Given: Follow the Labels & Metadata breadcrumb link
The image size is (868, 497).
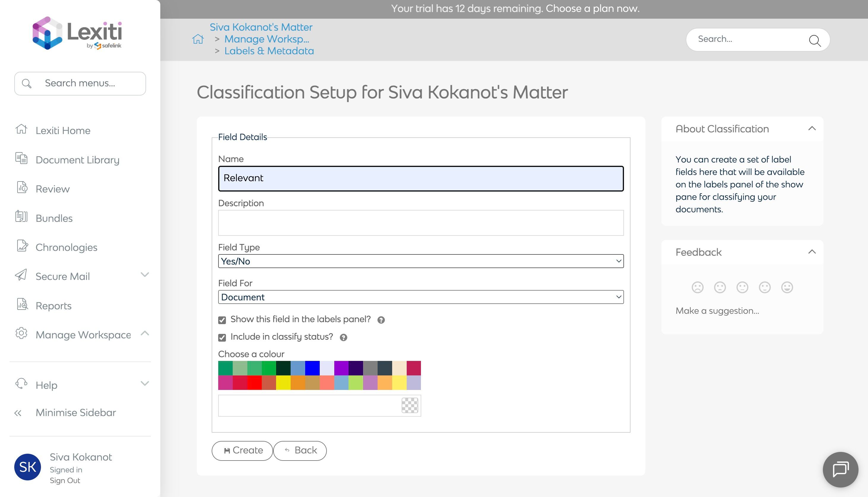Looking at the screenshot, I should (x=269, y=51).
